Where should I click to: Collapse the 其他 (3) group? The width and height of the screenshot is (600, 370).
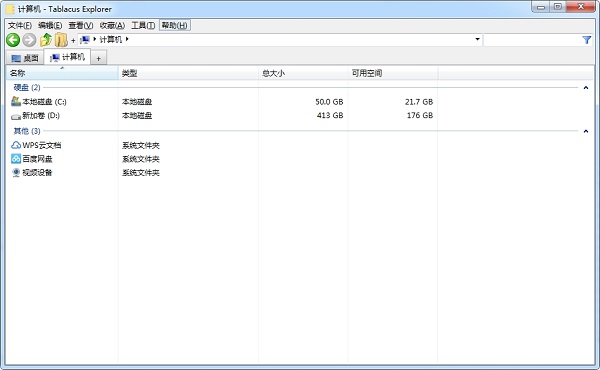(585, 131)
